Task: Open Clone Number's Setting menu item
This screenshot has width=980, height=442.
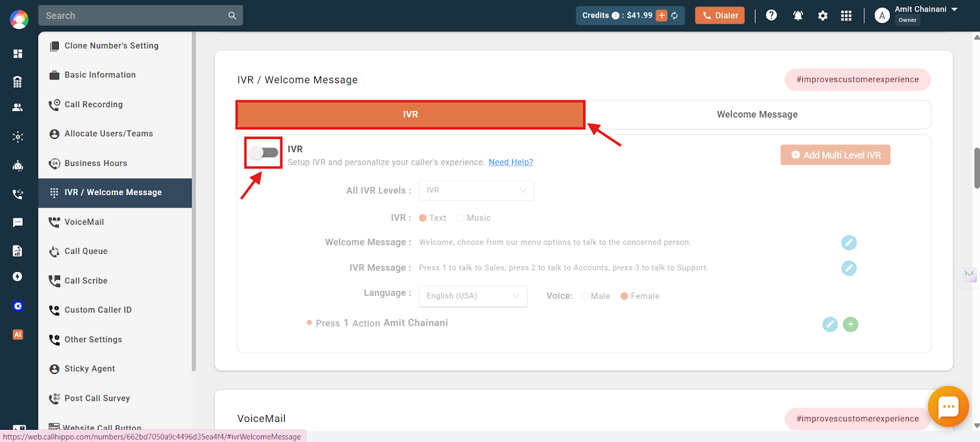Action: [115, 46]
